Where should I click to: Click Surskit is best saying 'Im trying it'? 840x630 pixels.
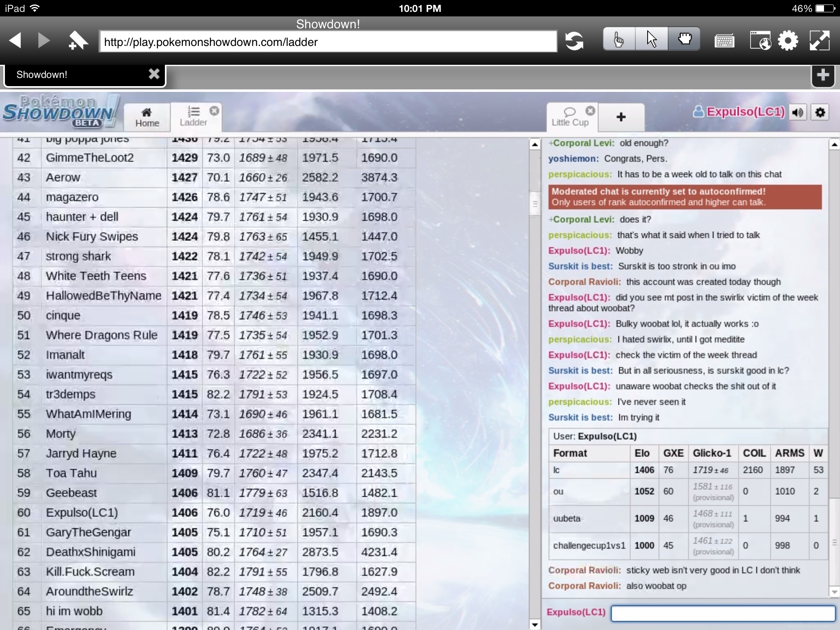tap(580, 418)
